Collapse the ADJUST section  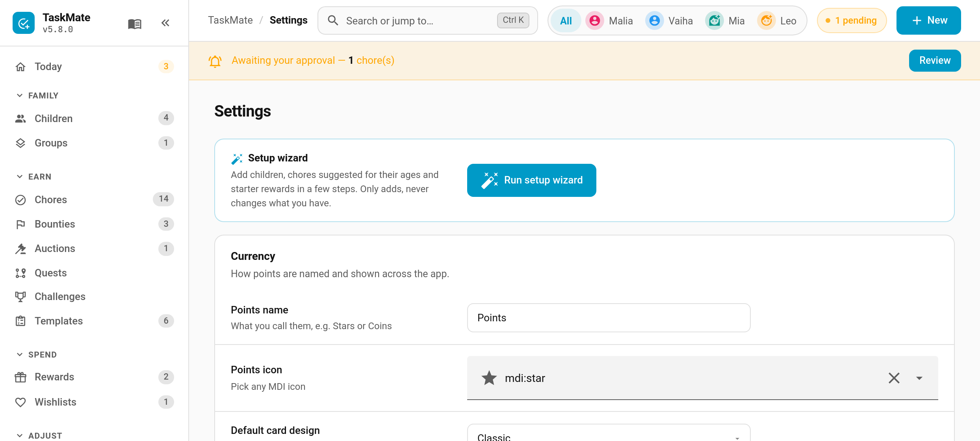[x=39, y=435]
